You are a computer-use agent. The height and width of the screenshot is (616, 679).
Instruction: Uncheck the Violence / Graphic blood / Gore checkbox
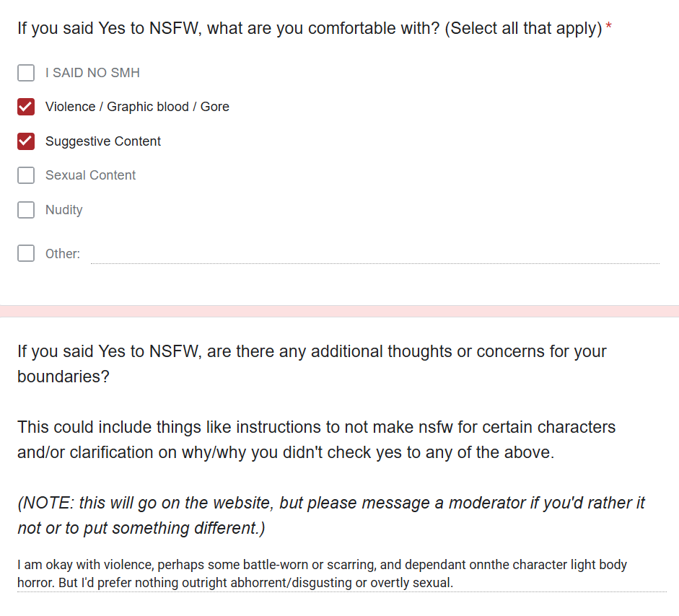(x=26, y=107)
